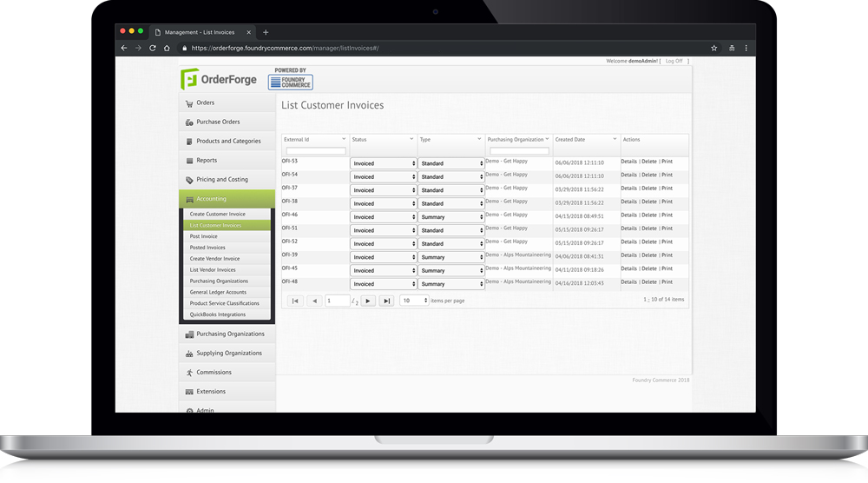This screenshot has height=483, width=868.
Task: Select Create Vendor Invoice in Accounting submenu
Action: [x=214, y=259]
